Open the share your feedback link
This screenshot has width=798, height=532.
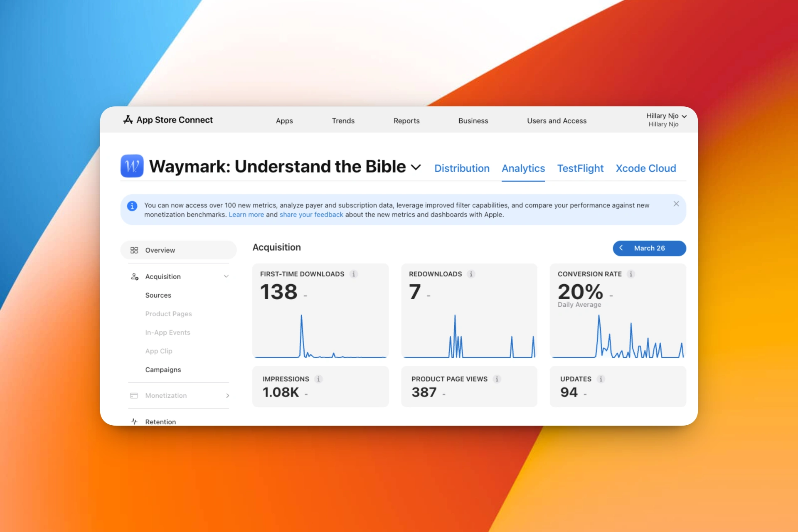click(x=311, y=215)
